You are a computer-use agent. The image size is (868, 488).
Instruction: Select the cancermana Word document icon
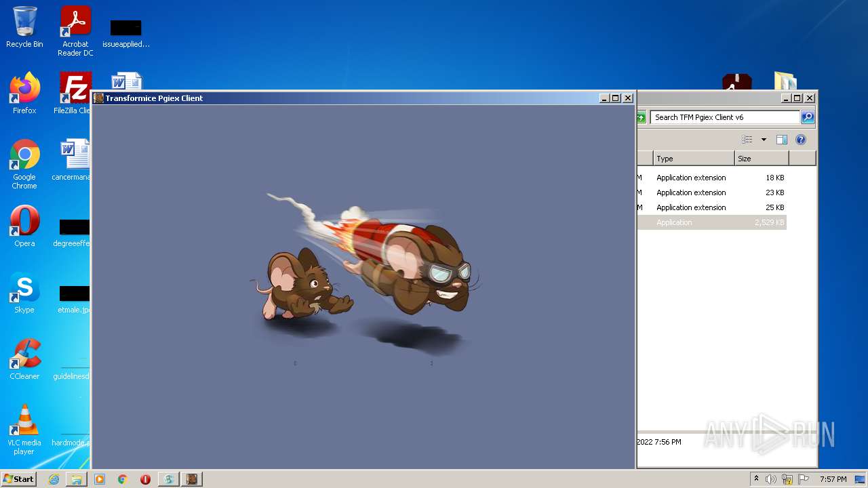73,161
